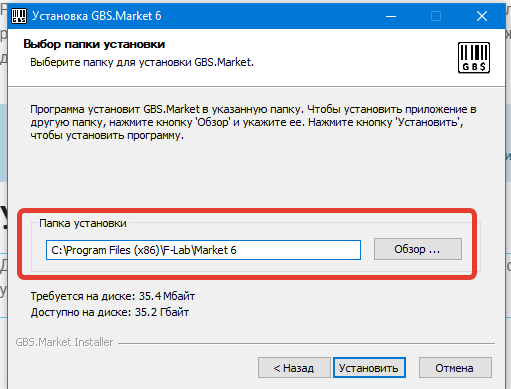Viewport: 511px width, 389px height.
Task: Minimize the GBS.Market installer window
Action: pos(391,16)
